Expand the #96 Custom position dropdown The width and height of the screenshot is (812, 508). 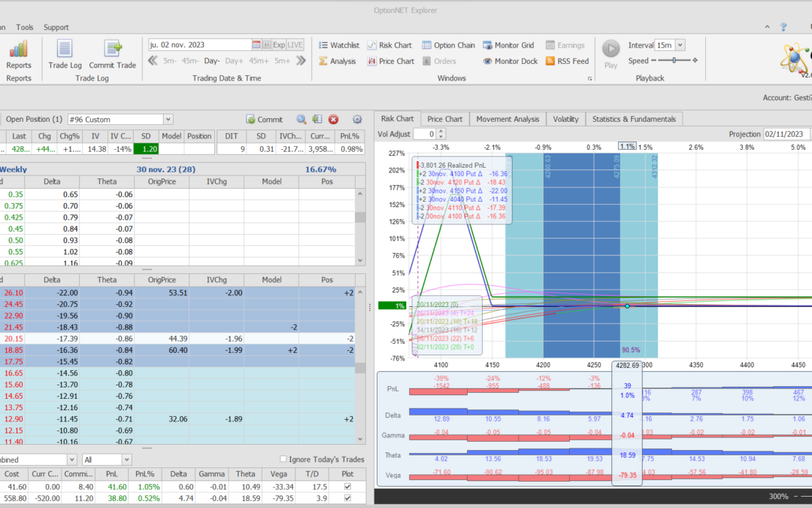[x=168, y=119]
